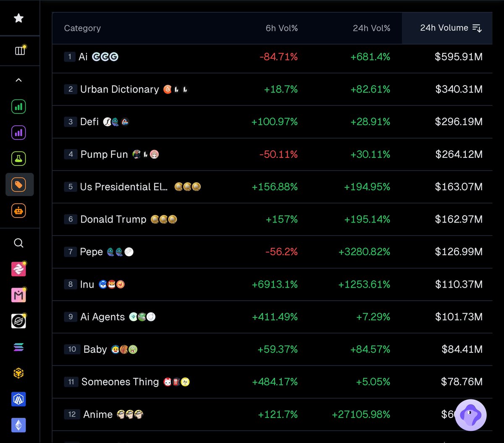
Task: Click token icons next to Baby
Action: coord(124,349)
